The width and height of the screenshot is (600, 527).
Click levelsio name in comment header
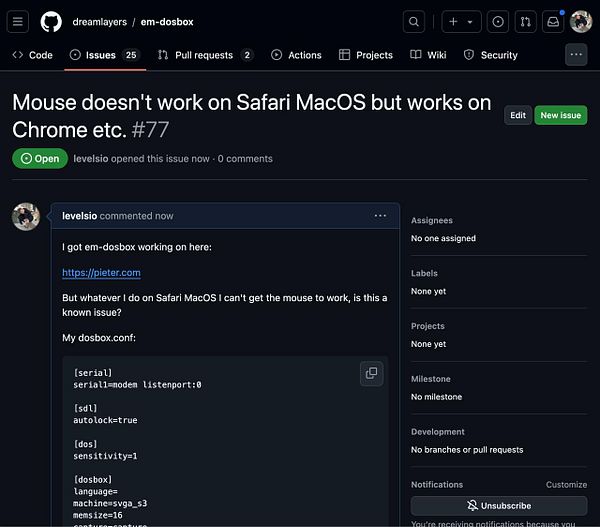click(80, 216)
